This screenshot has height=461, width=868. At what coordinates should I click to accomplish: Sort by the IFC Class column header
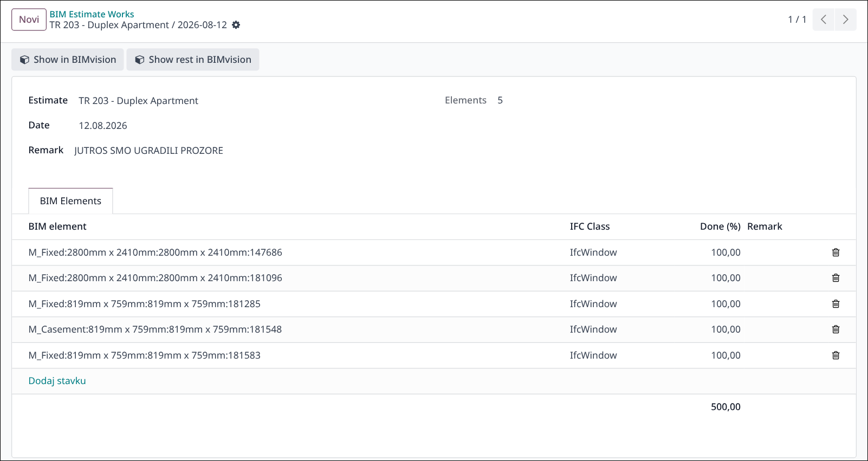590,226
